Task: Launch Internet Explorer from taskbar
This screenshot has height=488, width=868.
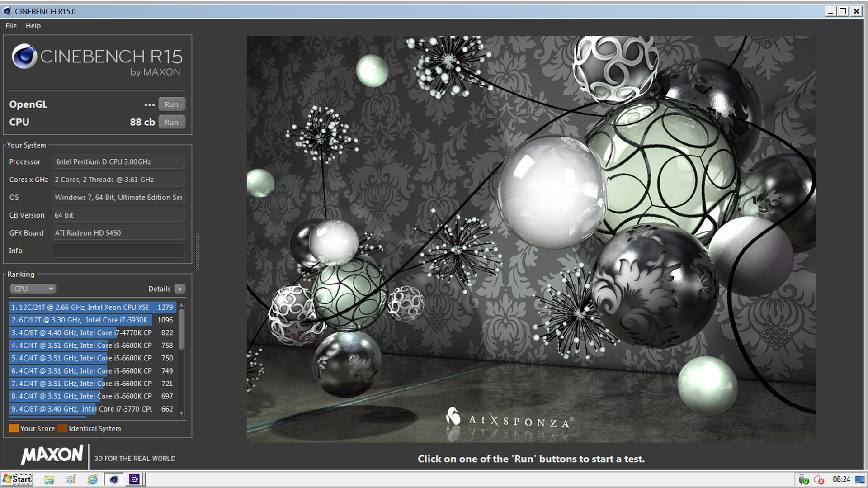Action: 93,479
